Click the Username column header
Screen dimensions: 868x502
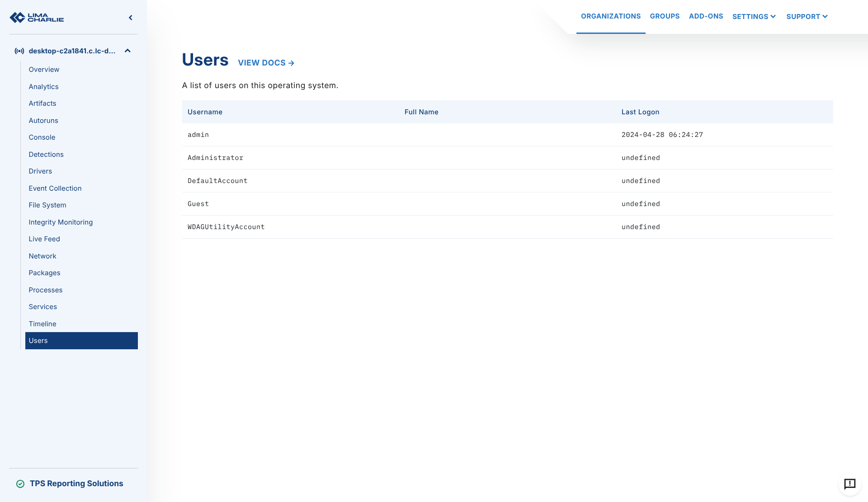205,112
